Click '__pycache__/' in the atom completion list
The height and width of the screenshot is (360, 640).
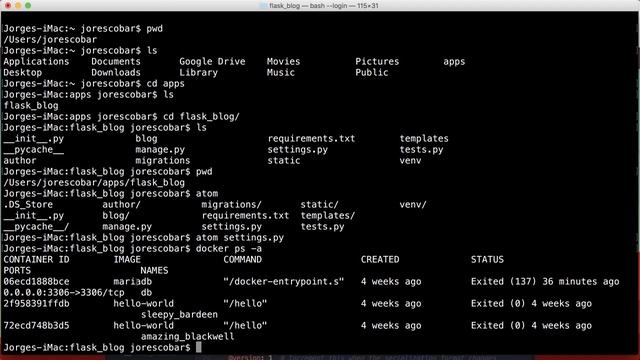pyautogui.click(x=36, y=227)
